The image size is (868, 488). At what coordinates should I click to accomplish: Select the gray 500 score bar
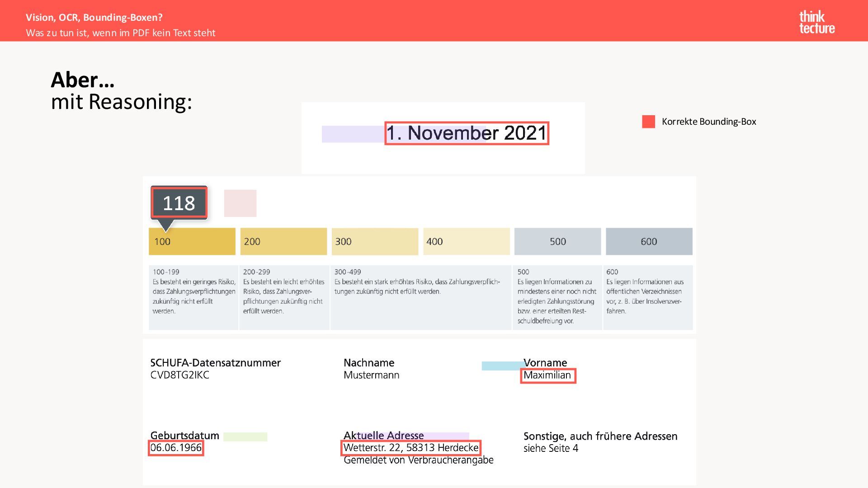coord(557,241)
